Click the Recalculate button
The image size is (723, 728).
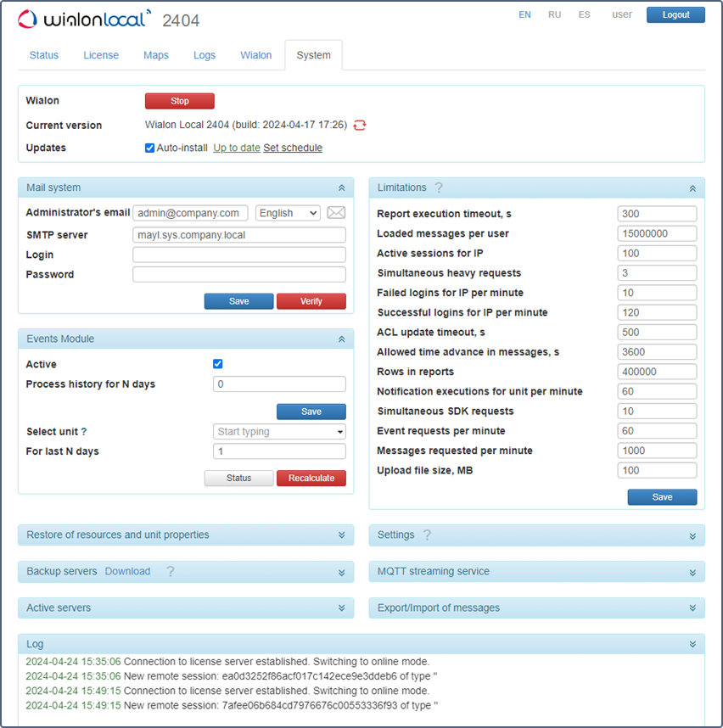[311, 479]
